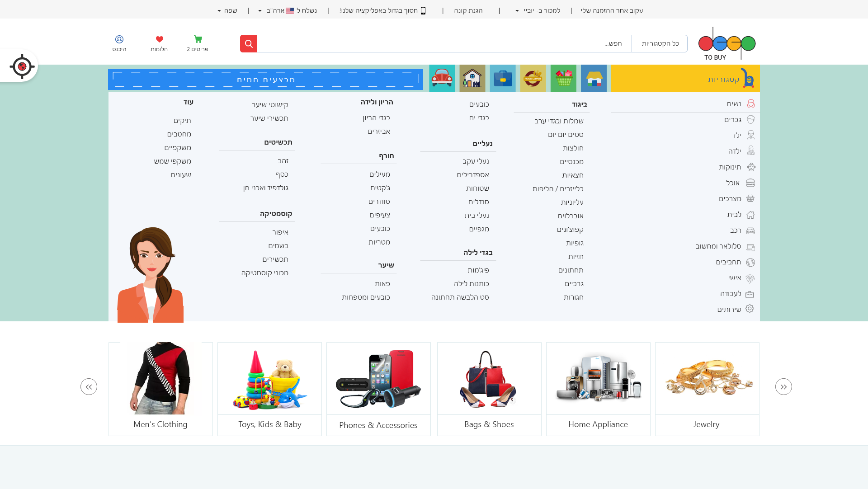The width and height of the screenshot is (868, 489).
Task: Select the store house icon tile
Action: coord(594,78)
